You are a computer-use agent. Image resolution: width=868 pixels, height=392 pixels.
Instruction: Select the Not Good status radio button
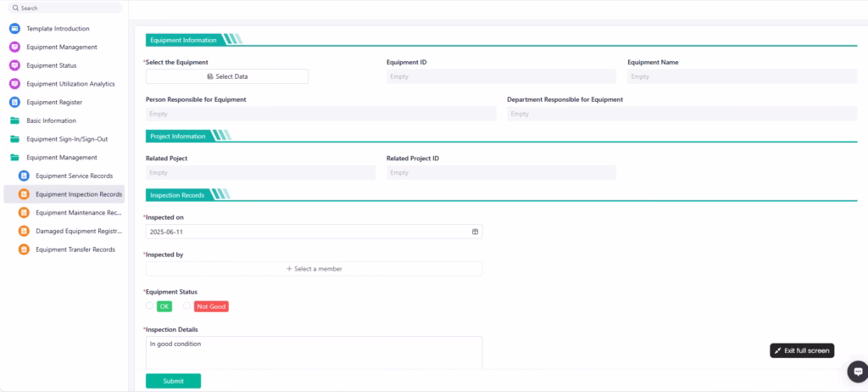point(187,306)
